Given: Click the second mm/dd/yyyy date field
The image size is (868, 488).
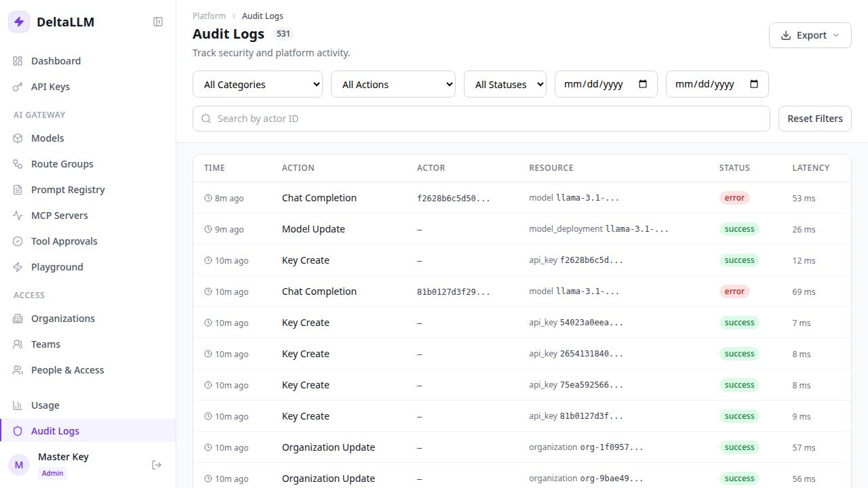Looking at the screenshot, I should (x=717, y=84).
